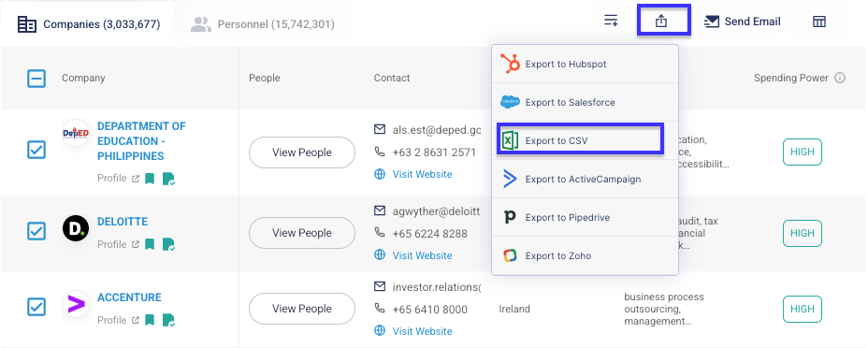The image size is (868, 348).
Task: Click the Send Email button
Action: pyautogui.click(x=743, y=22)
